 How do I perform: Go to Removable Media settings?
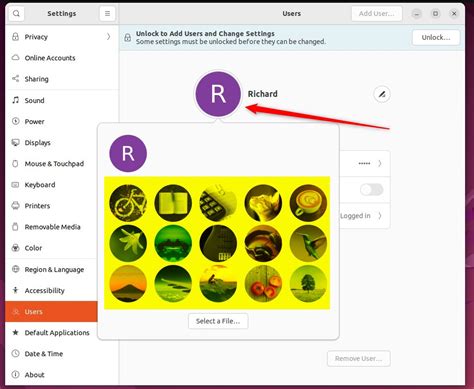click(52, 227)
